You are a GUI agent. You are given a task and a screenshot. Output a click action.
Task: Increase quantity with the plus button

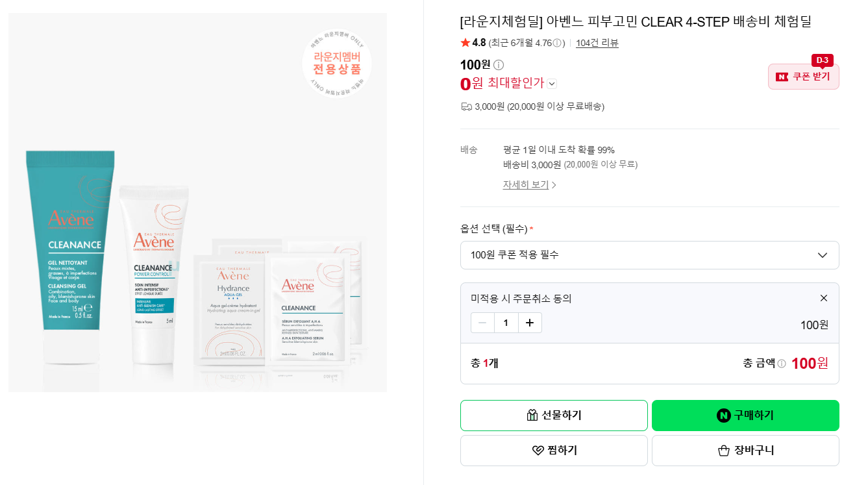[x=530, y=323]
